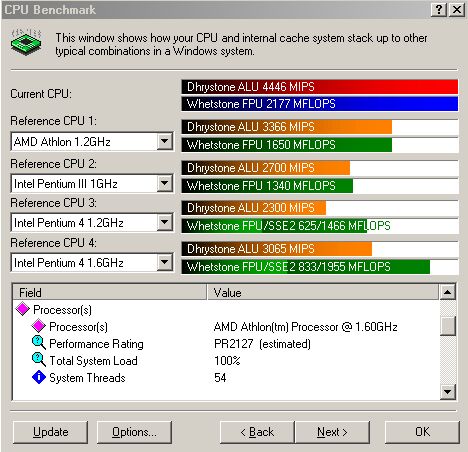Click the Value column header
This screenshot has height=452, width=468.
[323, 292]
